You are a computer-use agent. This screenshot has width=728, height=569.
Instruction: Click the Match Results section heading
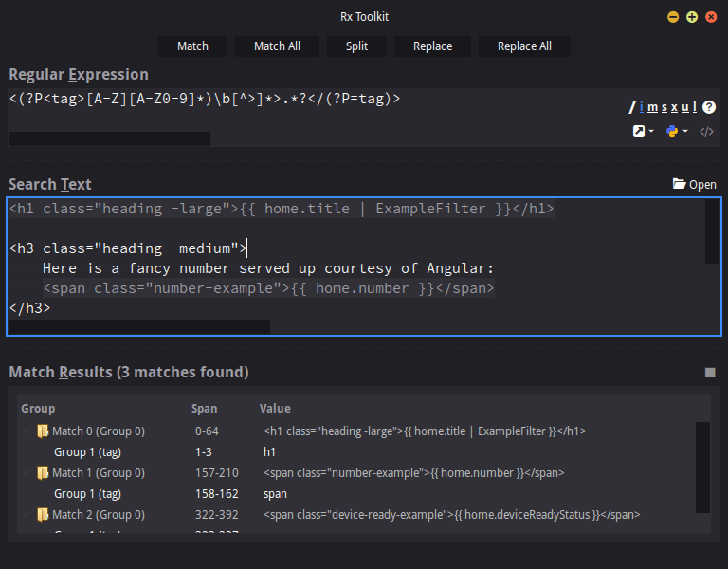[129, 372]
